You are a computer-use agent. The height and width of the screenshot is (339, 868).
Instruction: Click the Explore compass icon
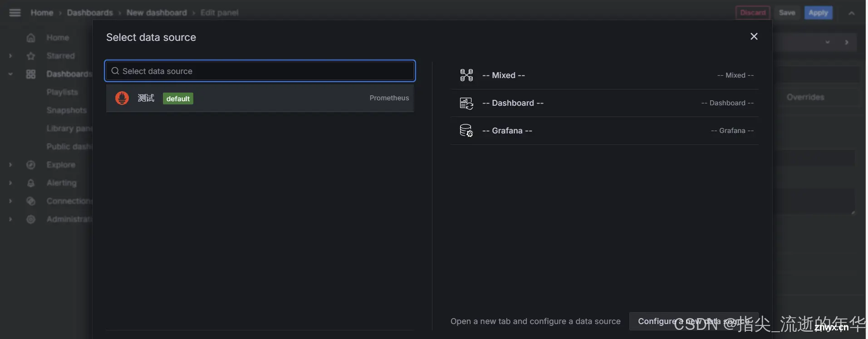tap(31, 165)
